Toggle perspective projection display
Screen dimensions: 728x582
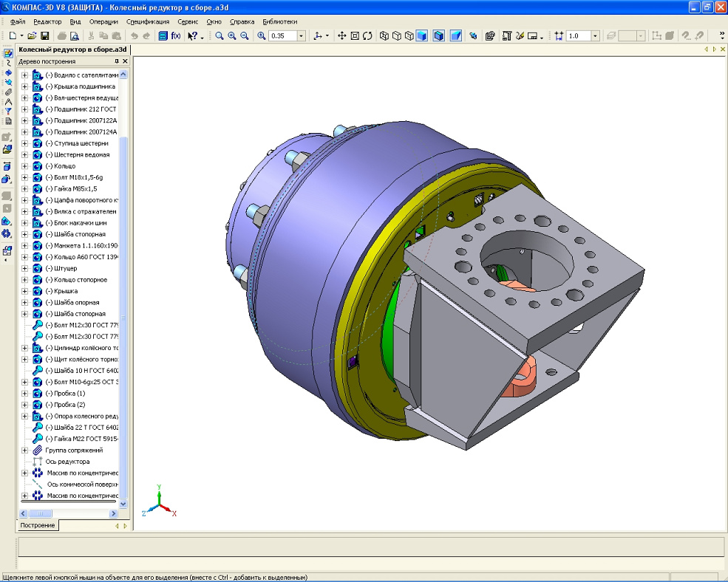(456, 35)
